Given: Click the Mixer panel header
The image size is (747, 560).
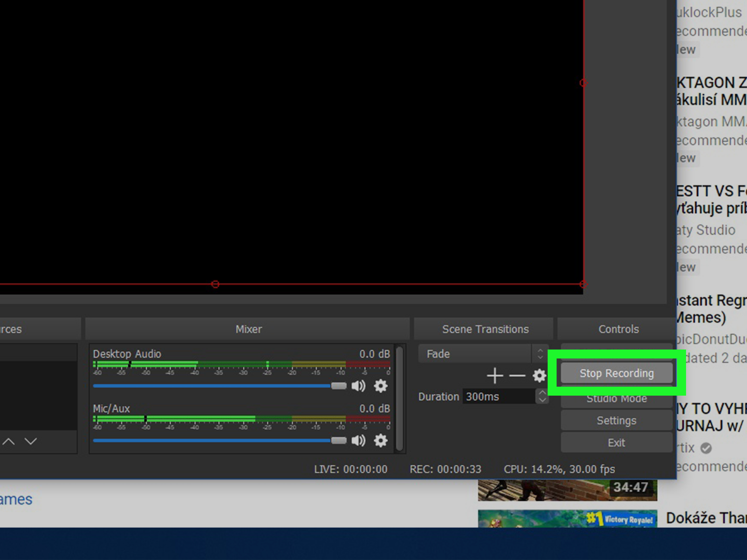Looking at the screenshot, I should click(248, 329).
